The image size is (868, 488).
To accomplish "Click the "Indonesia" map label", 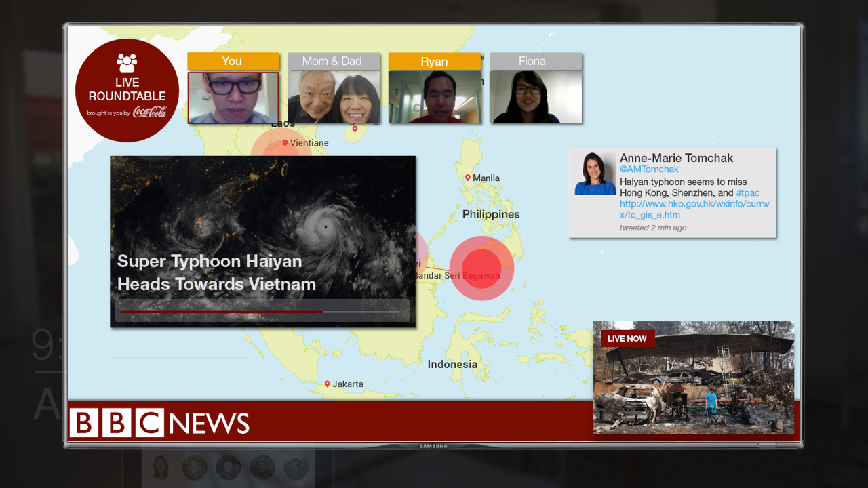I will pos(452,364).
